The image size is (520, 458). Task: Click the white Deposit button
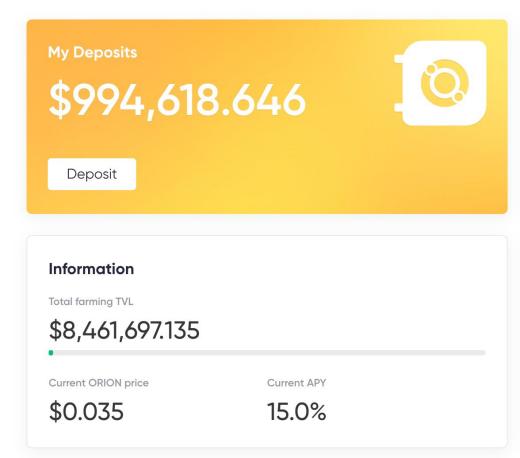coord(92,174)
